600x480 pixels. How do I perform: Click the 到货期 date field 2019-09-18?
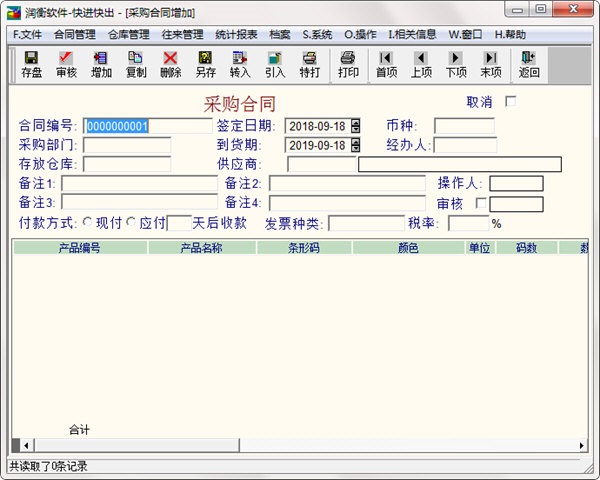[x=318, y=145]
